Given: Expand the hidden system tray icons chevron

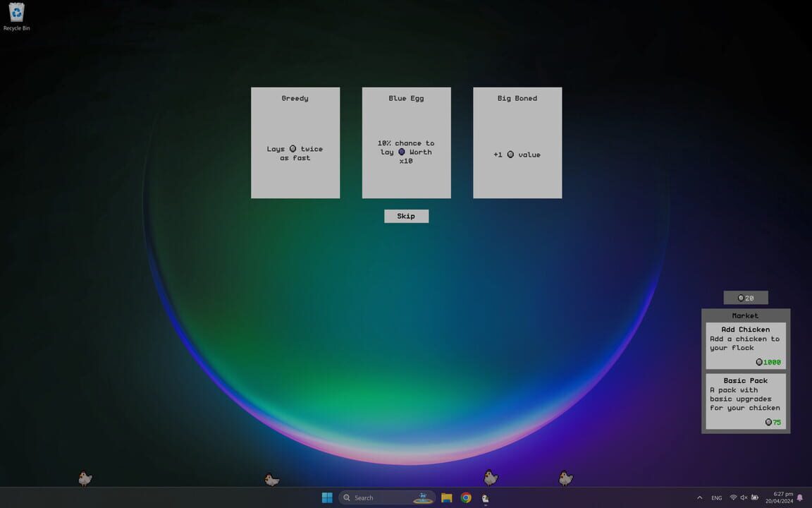Looking at the screenshot, I should click(x=699, y=497).
